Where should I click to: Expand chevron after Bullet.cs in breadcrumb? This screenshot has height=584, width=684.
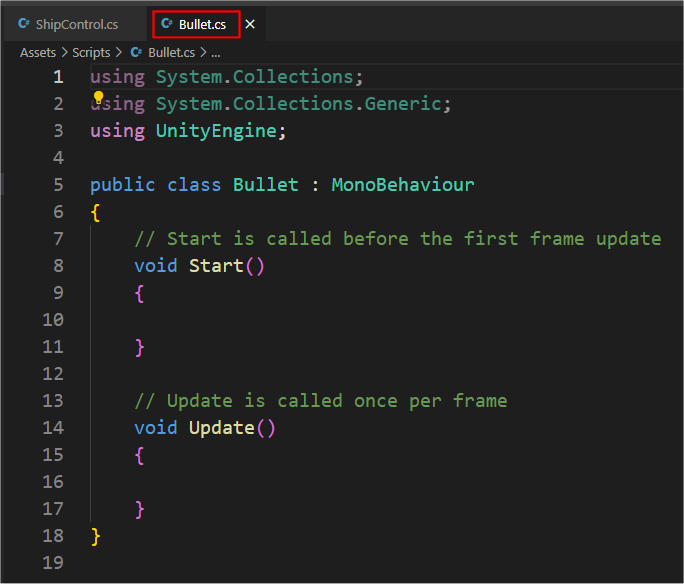[203, 53]
